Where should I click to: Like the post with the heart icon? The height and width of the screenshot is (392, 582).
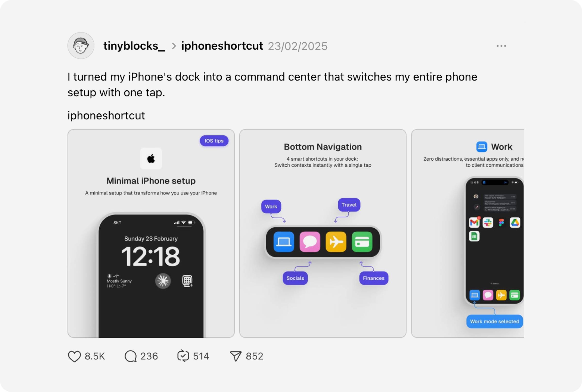pos(74,356)
